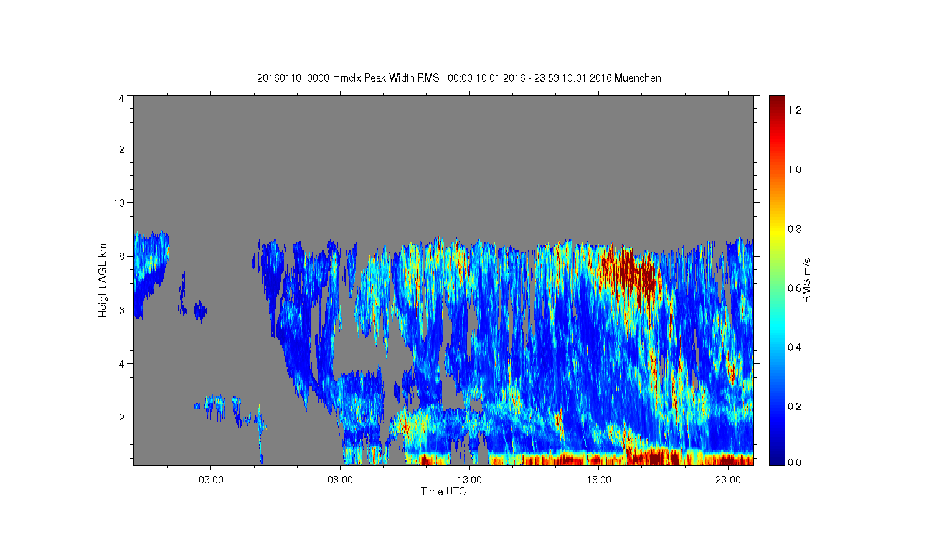Click the colorbar value 0.6
This screenshot has height=560, width=934.
pyautogui.click(x=795, y=288)
